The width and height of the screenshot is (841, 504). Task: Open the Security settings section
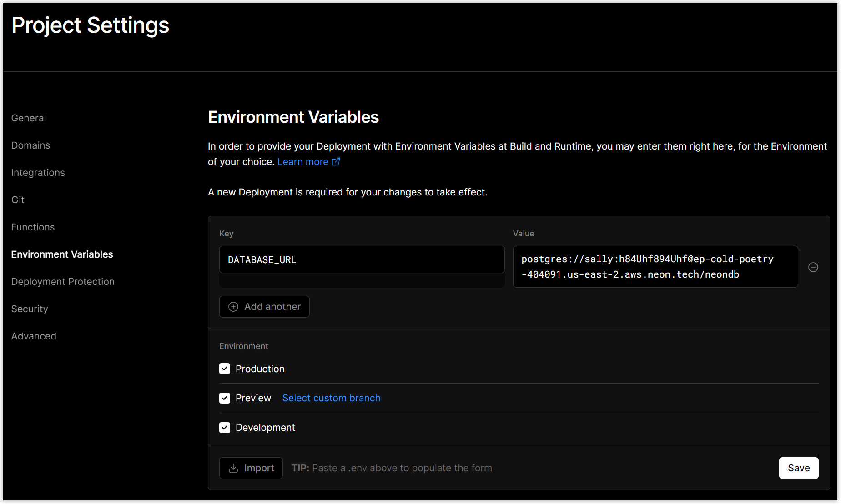tap(30, 309)
